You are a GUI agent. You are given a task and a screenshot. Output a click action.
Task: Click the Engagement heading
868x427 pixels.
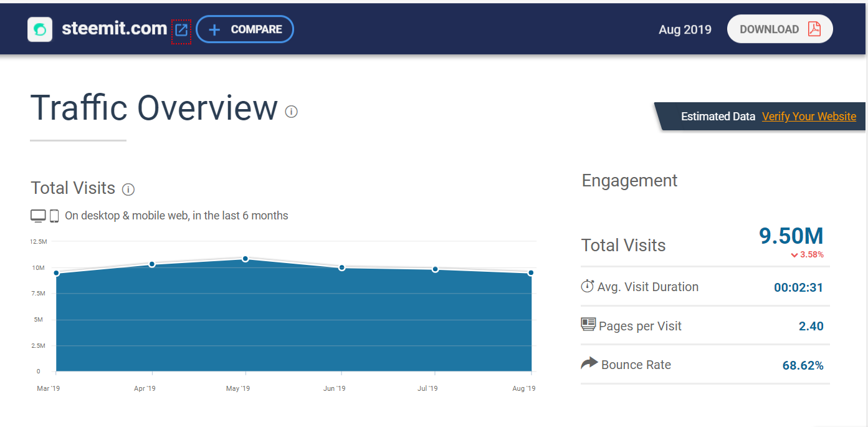[629, 181]
